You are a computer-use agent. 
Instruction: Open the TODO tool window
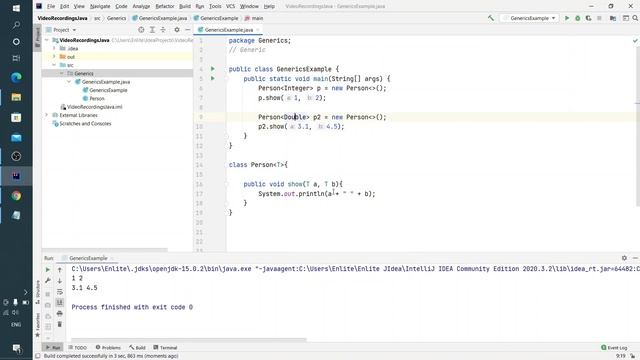click(78, 347)
